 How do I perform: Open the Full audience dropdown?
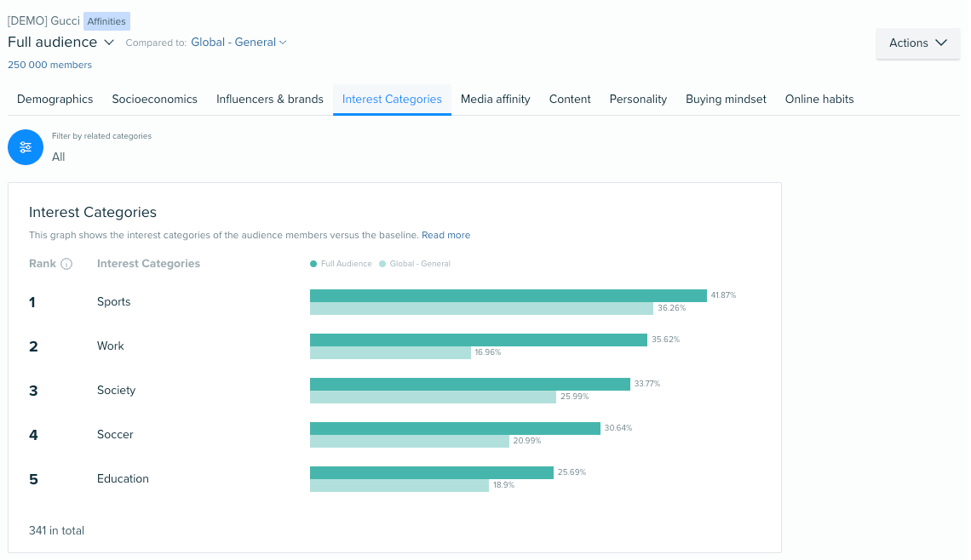pyautogui.click(x=60, y=42)
